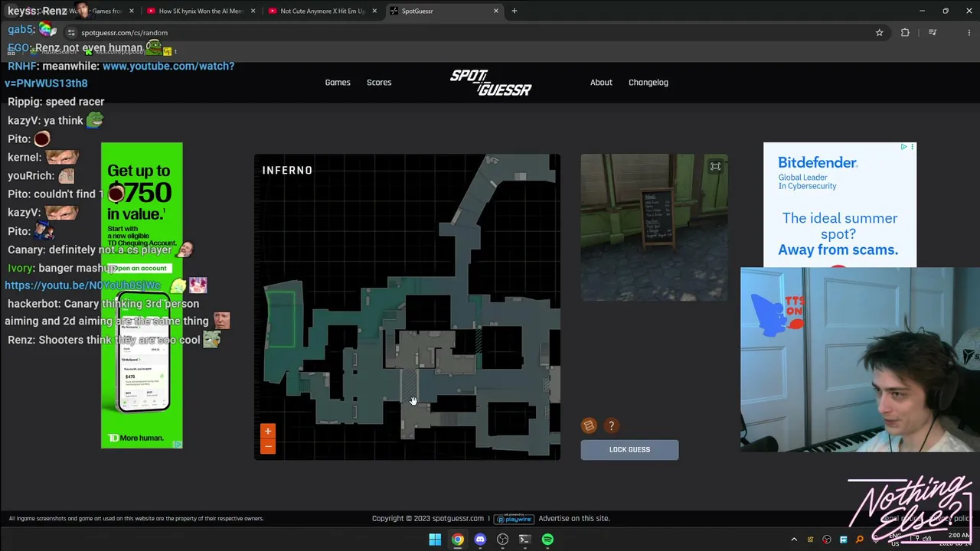Close the SpotGuessr browser tab
Screen dimensions: 980x551
(x=496, y=11)
